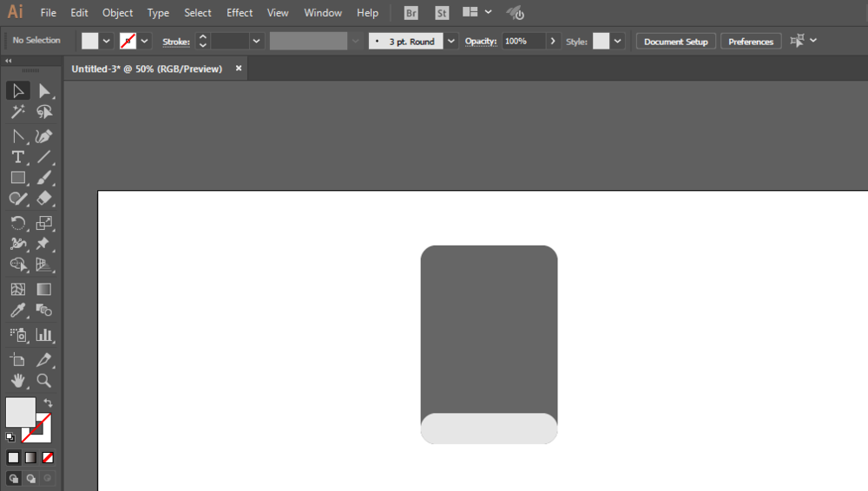Select the Lasso tool

pyautogui.click(x=43, y=112)
